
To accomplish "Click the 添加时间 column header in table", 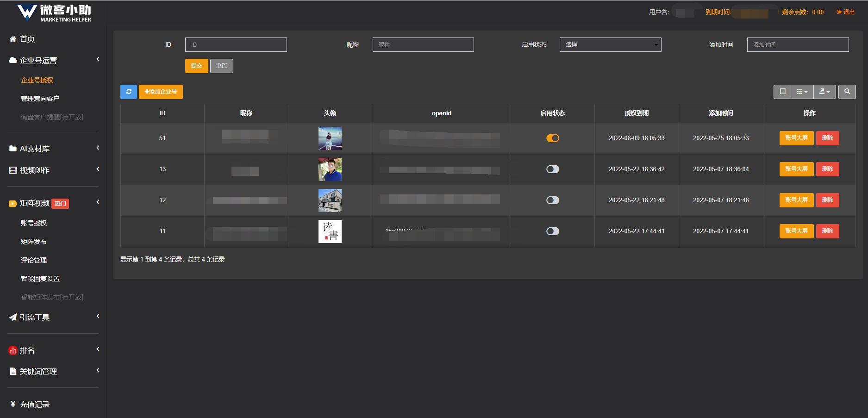I will click(x=721, y=113).
